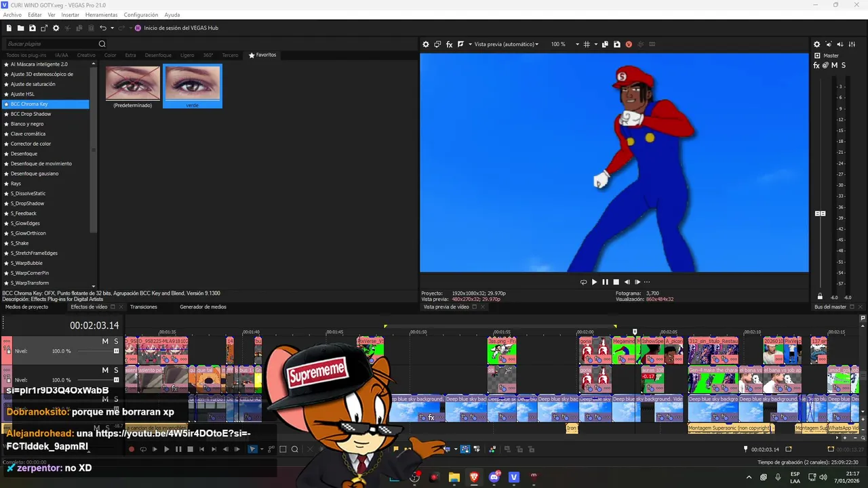Image resolution: width=868 pixels, height=488 pixels.
Task: Mute the second video track (M)
Action: [x=105, y=370]
